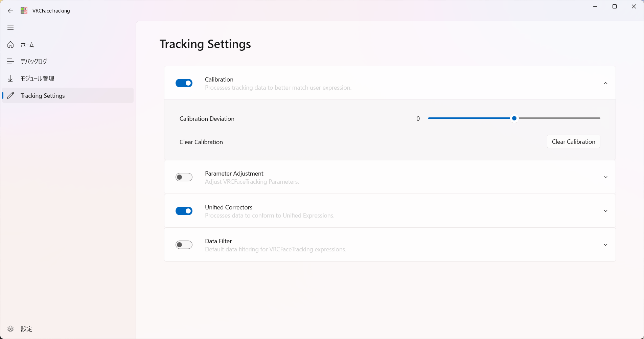Enable the Parameter Adjustment toggle
The height and width of the screenshot is (339, 644).
[184, 177]
